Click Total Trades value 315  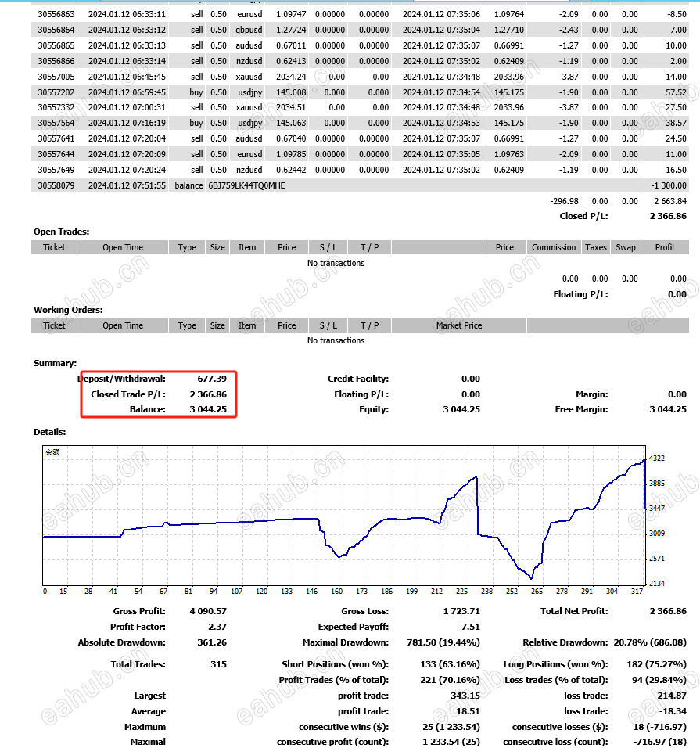pos(218,664)
